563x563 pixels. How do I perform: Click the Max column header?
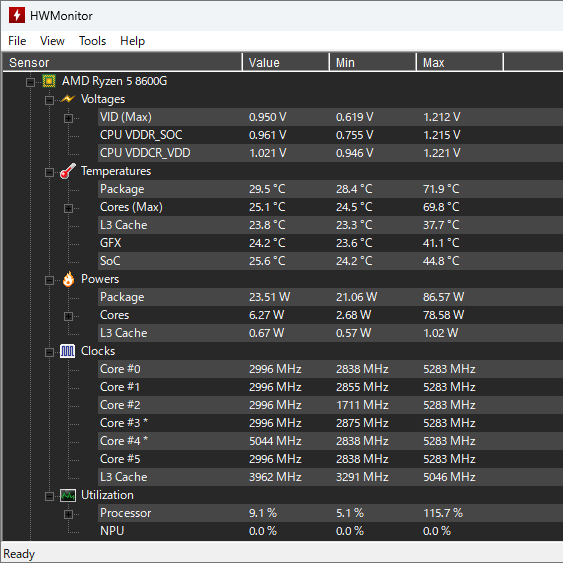460,62
